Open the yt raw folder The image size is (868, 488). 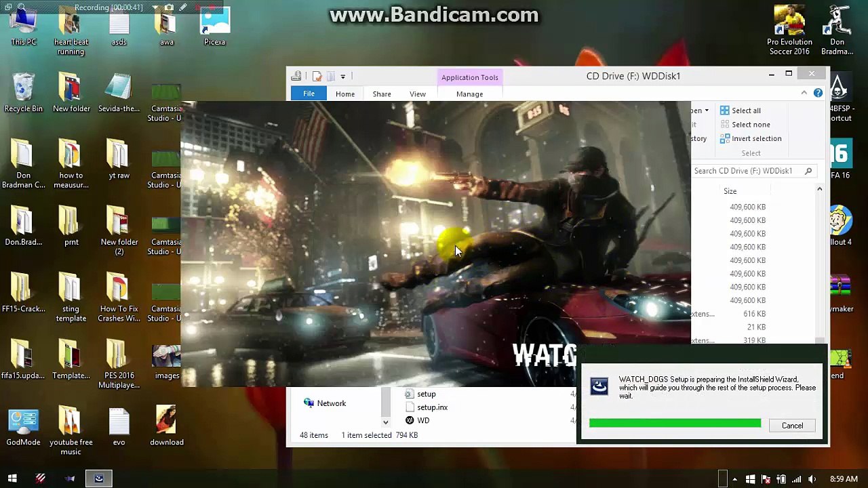[119, 161]
